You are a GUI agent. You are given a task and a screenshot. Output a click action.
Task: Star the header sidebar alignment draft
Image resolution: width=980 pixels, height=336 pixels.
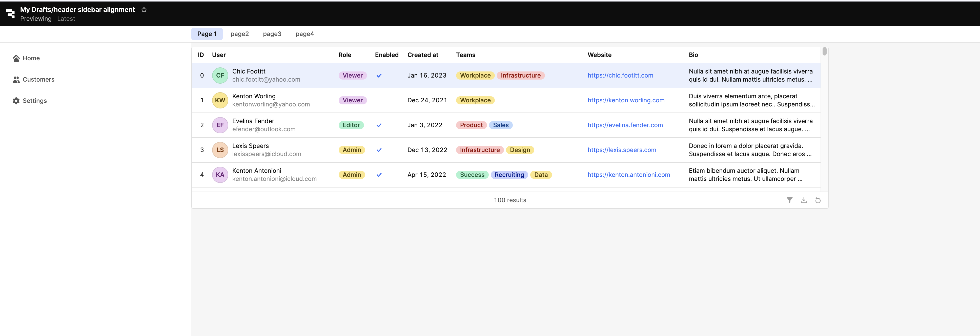point(144,10)
